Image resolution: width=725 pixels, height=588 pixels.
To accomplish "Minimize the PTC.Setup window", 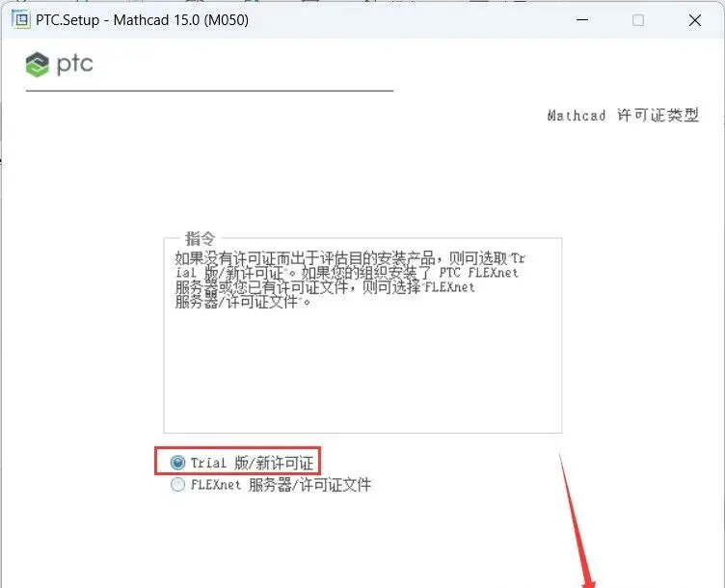I will click(x=582, y=20).
